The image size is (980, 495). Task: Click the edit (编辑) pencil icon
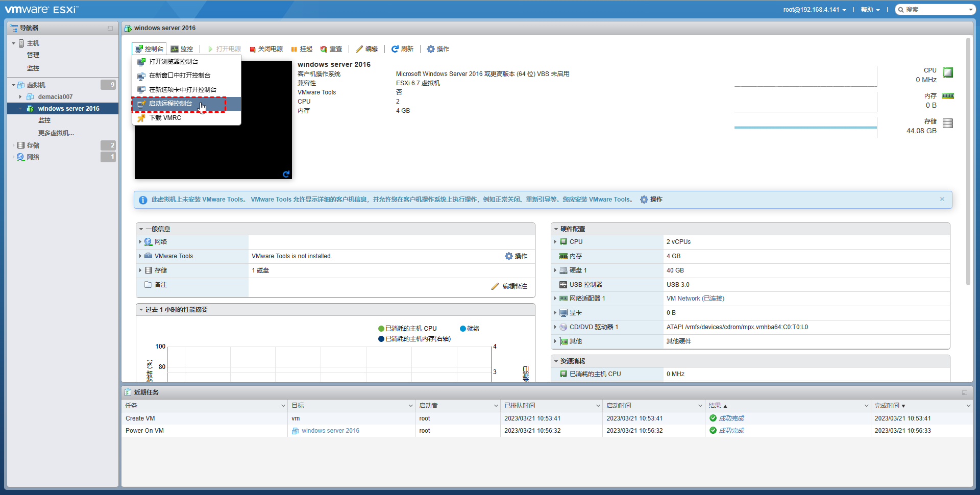[x=359, y=49]
